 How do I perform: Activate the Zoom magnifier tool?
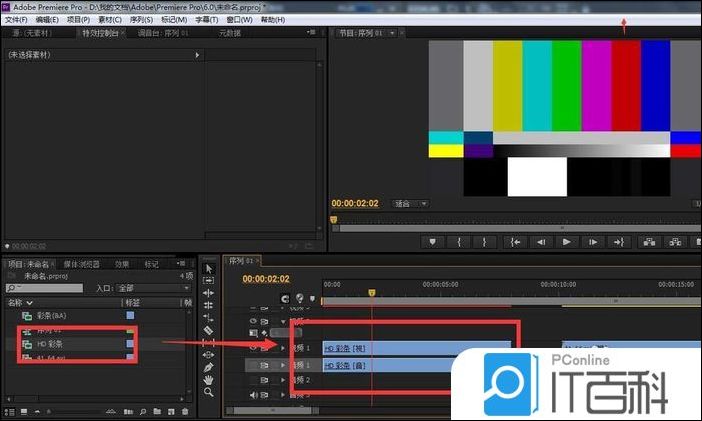(208, 393)
